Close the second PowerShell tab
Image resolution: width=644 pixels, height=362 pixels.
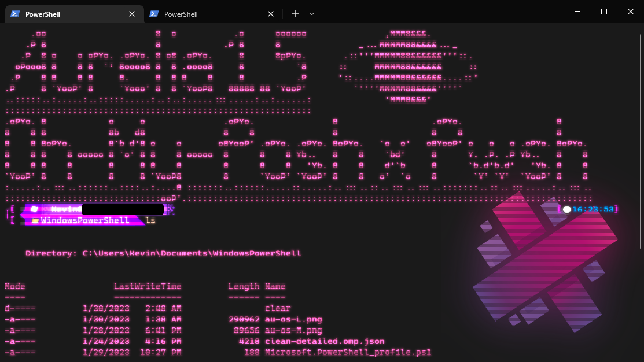tap(271, 14)
